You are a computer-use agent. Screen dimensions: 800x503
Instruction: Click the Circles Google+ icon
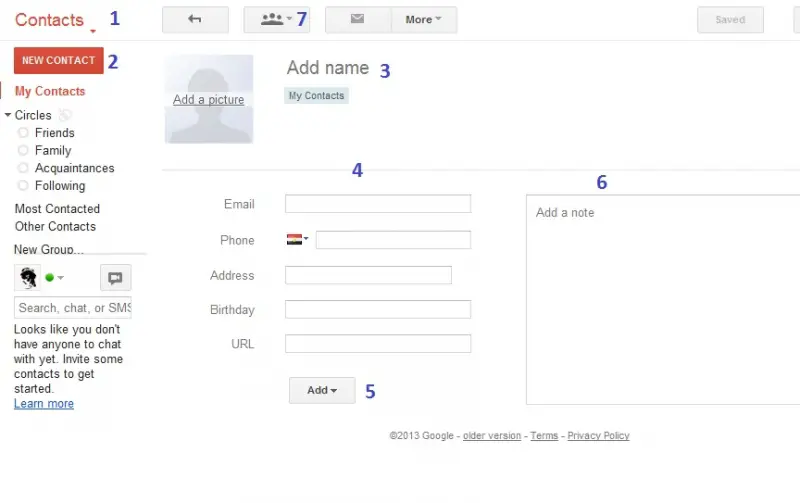(65, 115)
